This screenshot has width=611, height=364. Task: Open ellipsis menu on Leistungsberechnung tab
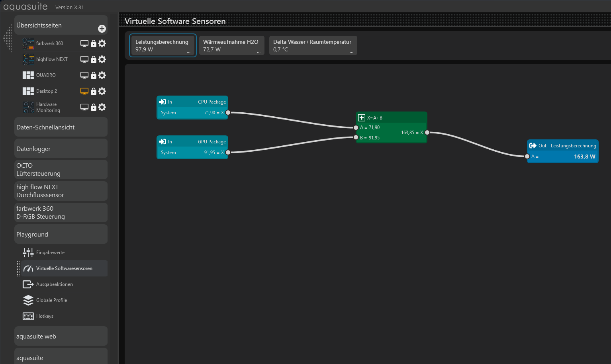pos(189,52)
